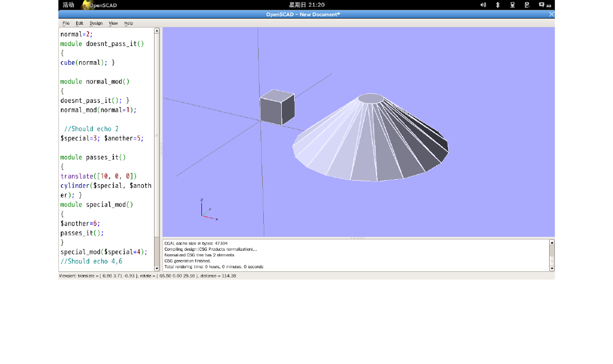Open the OpenSCAD app menu in top bar
The image size is (613, 364).
(x=103, y=5)
